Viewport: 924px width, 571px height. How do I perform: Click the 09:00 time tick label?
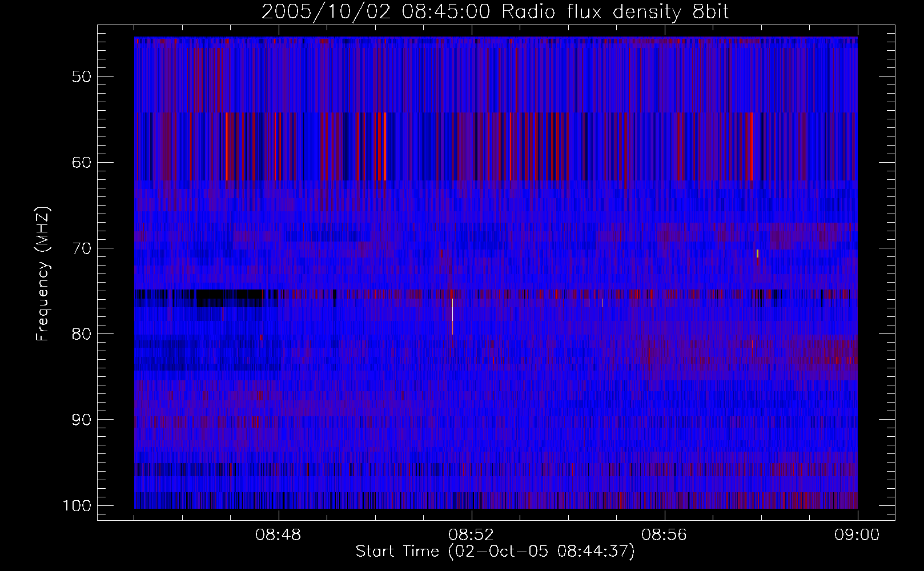pyautogui.click(x=858, y=535)
